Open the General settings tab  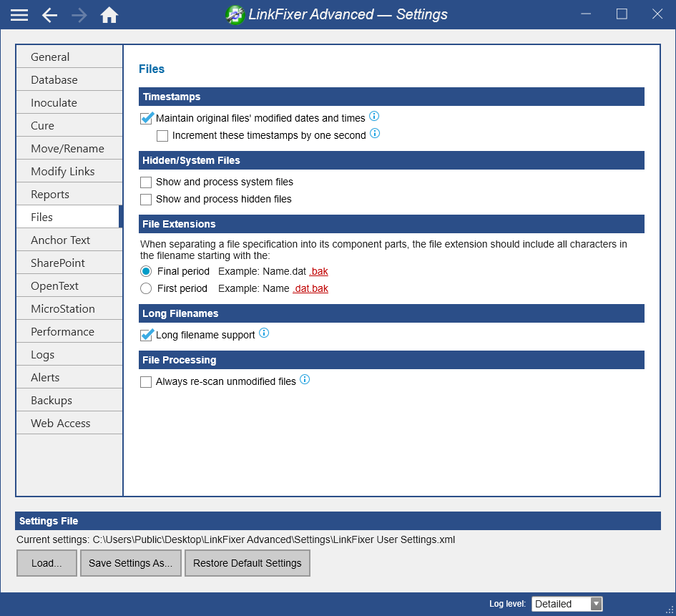point(69,57)
